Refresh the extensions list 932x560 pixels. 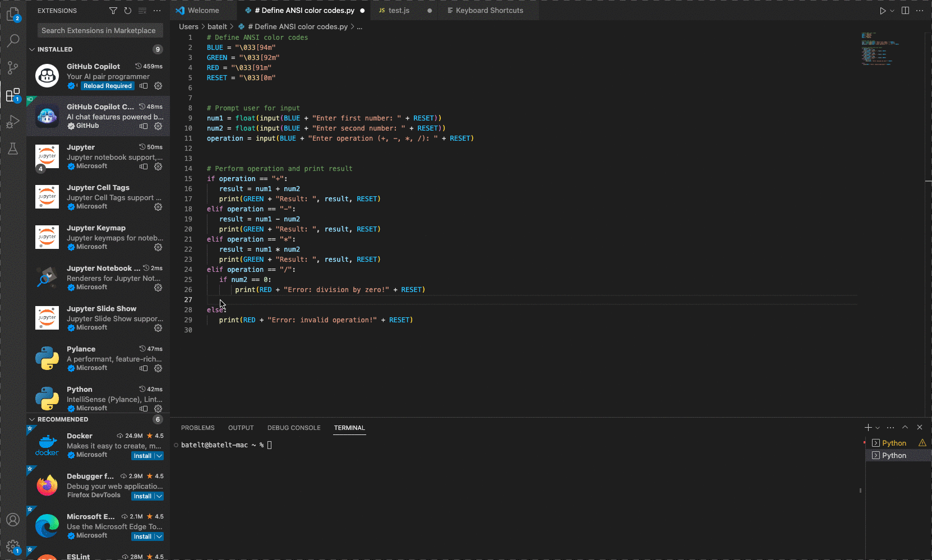click(x=128, y=11)
